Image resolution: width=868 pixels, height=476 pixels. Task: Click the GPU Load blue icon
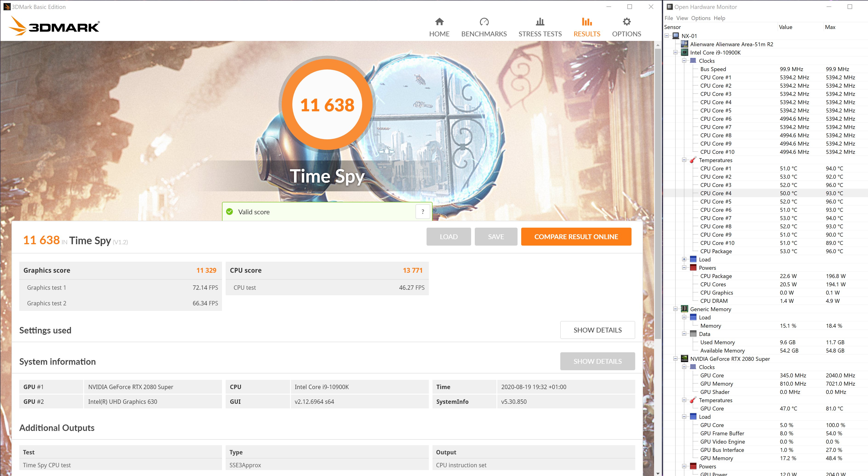693,417
